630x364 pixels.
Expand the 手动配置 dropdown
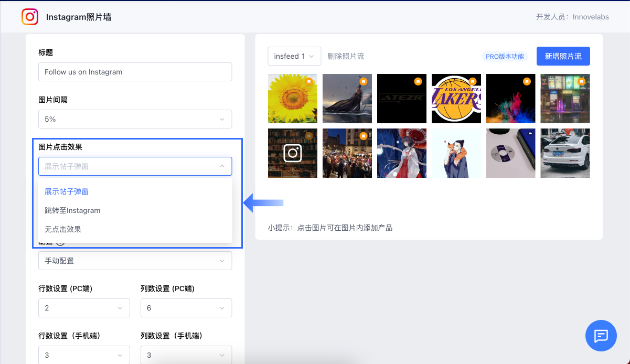click(x=135, y=261)
